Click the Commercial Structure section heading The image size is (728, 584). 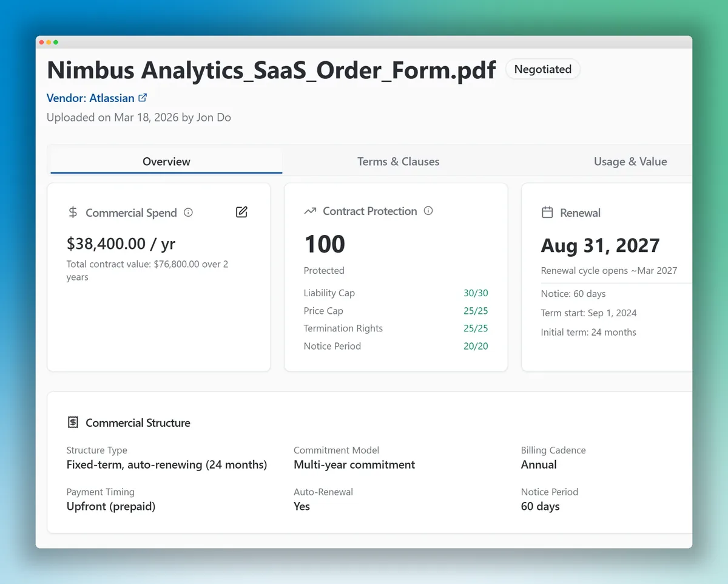coord(138,423)
